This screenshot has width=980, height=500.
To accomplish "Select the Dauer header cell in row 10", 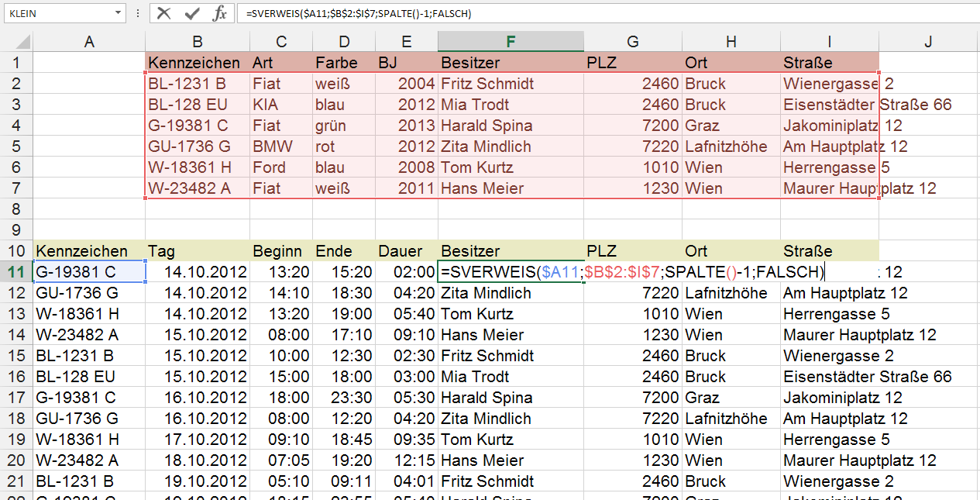I will click(406, 251).
